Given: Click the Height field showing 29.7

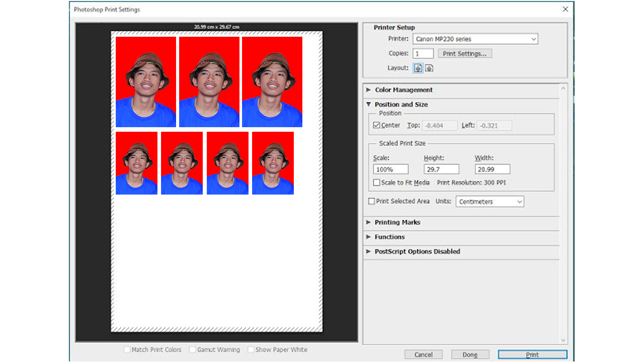Looking at the screenshot, I should click(442, 169).
